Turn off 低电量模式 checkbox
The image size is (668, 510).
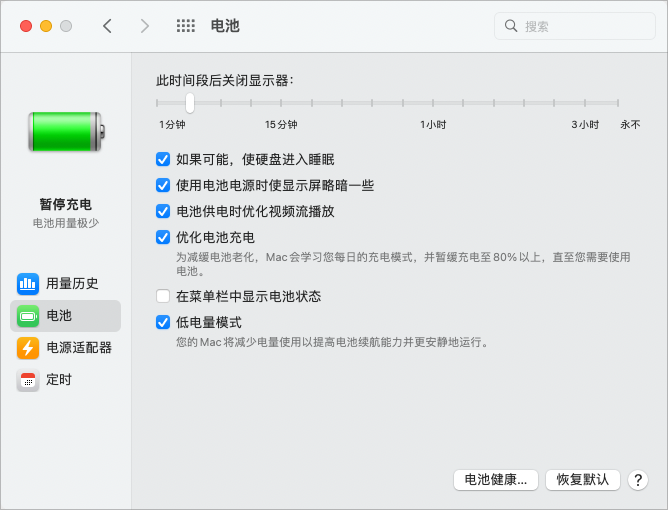[163, 323]
